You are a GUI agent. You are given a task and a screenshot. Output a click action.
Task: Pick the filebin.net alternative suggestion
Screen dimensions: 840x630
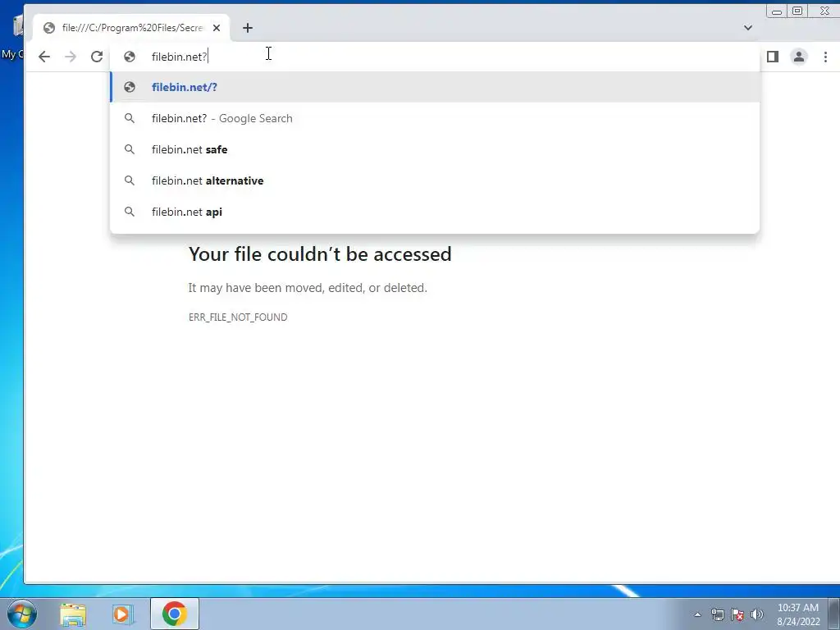(x=435, y=180)
